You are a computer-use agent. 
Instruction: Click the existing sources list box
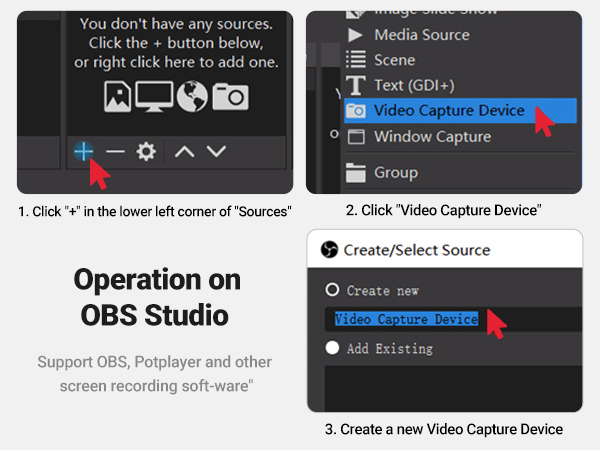pos(453,388)
